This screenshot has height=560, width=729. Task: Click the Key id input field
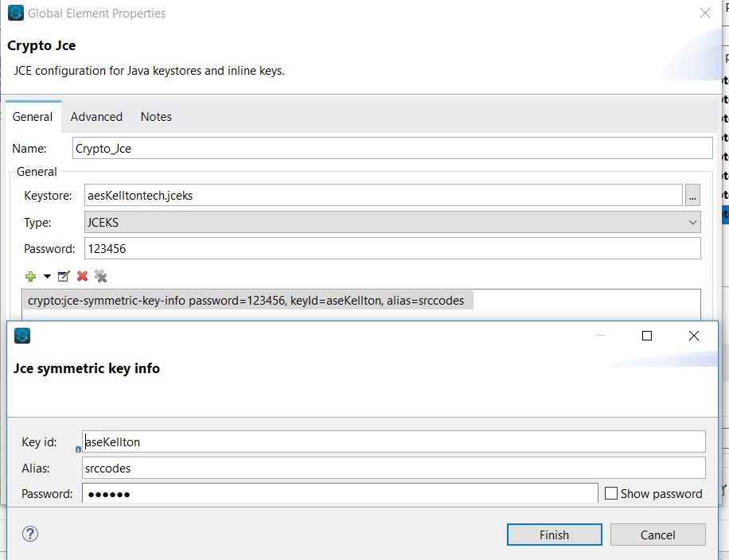[393, 441]
